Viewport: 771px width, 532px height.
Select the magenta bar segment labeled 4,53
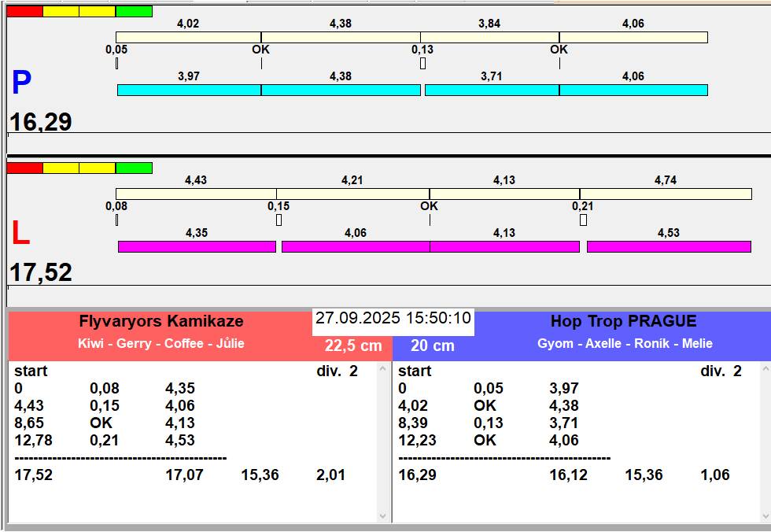tap(670, 246)
